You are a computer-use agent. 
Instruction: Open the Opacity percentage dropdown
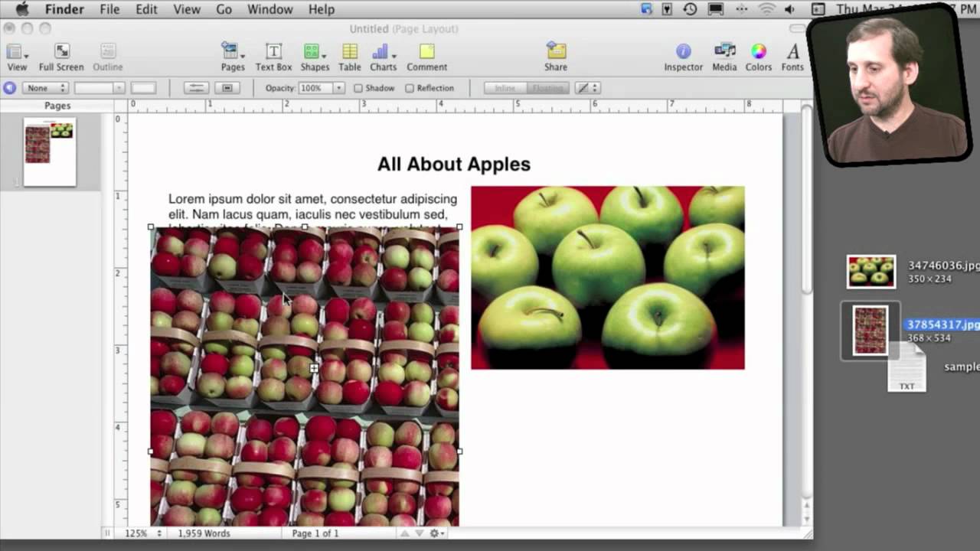pyautogui.click(x=338, y=88)
